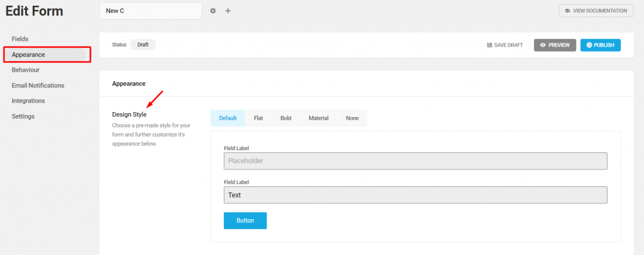Click the eye icon in Preview
The image size is (644, 255).
click(x=543, y=45)
